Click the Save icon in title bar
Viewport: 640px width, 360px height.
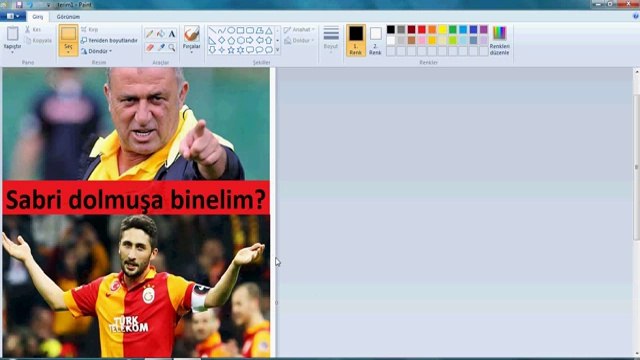click(19, 5)
